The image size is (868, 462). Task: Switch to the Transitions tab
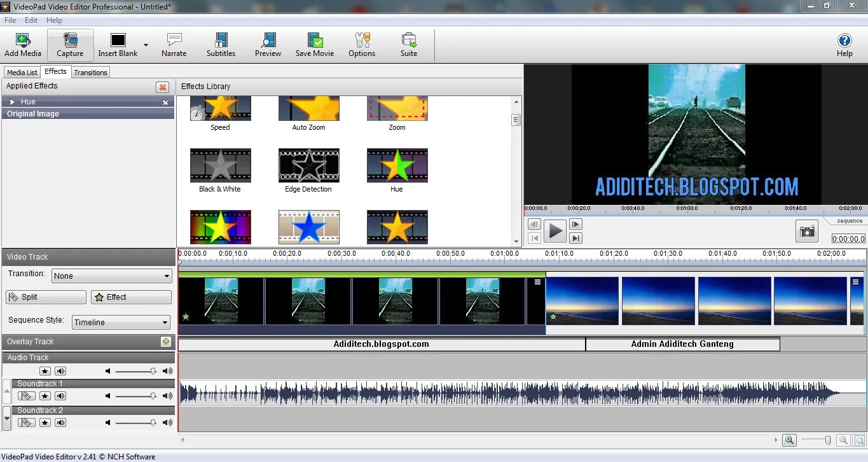(90, 73)
